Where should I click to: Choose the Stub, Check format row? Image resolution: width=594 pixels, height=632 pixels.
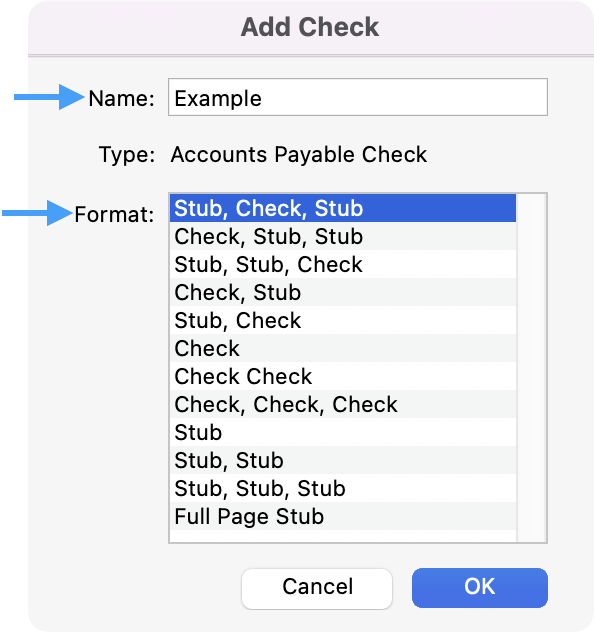point(343,320)
